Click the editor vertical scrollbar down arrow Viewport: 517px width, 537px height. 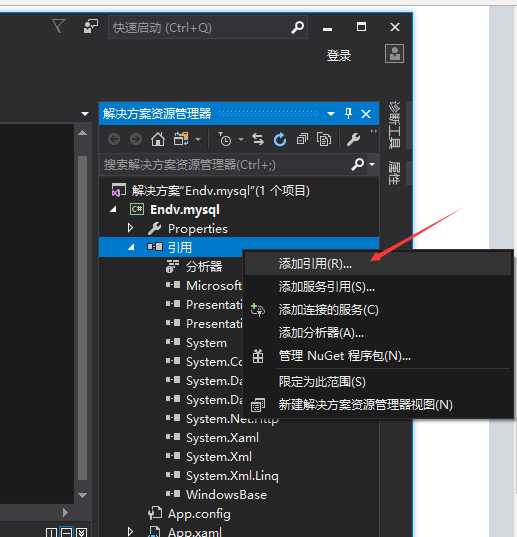coord(82,495)
